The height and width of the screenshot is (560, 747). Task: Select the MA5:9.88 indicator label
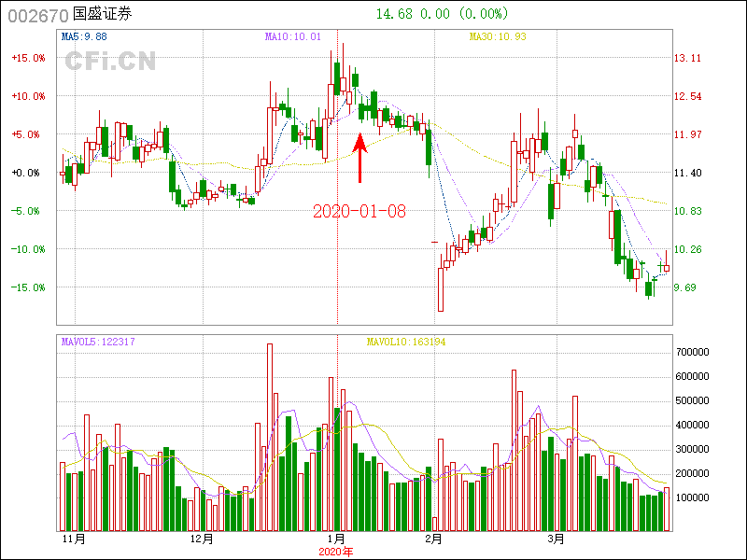point(84,36)
